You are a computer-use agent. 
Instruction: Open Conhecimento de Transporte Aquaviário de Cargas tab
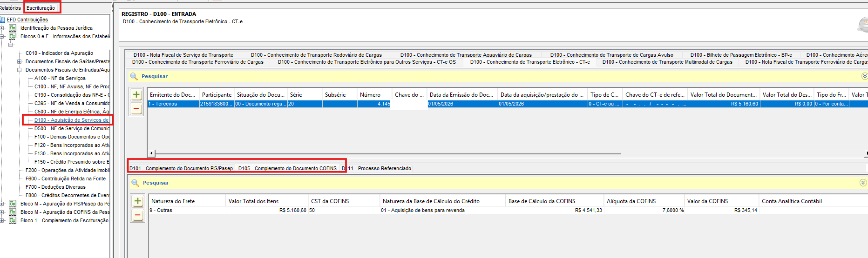click(x=466, y=55)
